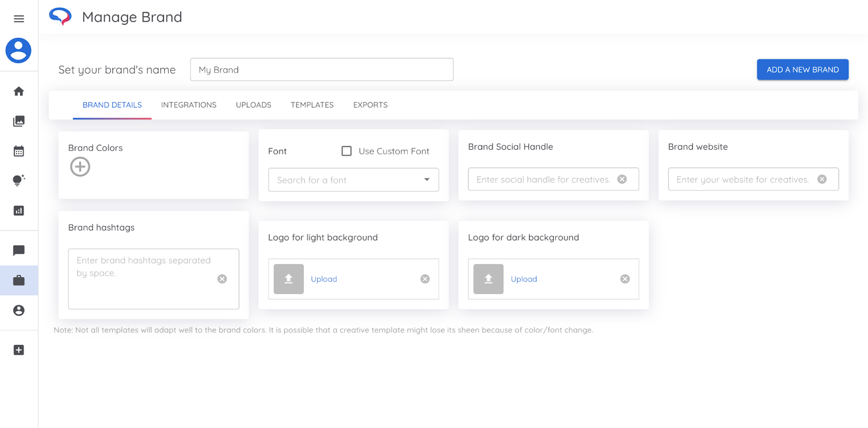
Task: Click the lightbulb ideas sidebar icon
Action: (x=19, y=181)
